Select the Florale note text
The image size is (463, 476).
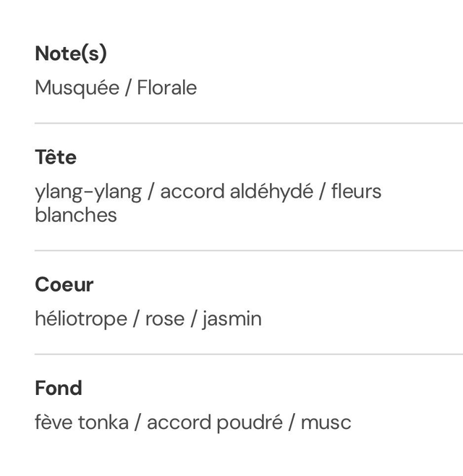pos(167,88)
